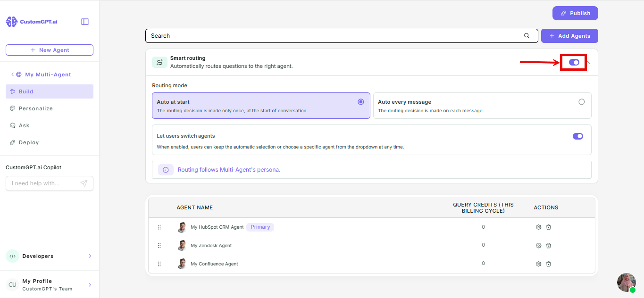This screenshot has height=298, width=644.
Task: Go back using My Multi-Agent arrow
Action: tap(12, 74)
